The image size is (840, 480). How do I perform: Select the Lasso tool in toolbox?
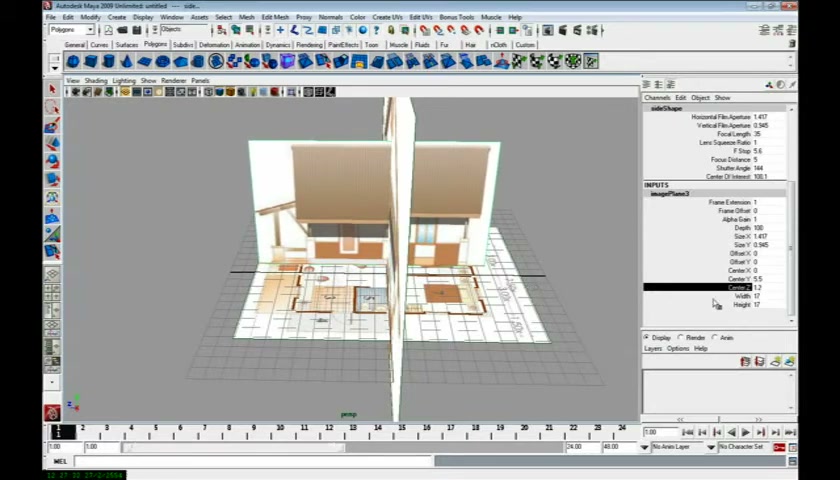[52, 107]
